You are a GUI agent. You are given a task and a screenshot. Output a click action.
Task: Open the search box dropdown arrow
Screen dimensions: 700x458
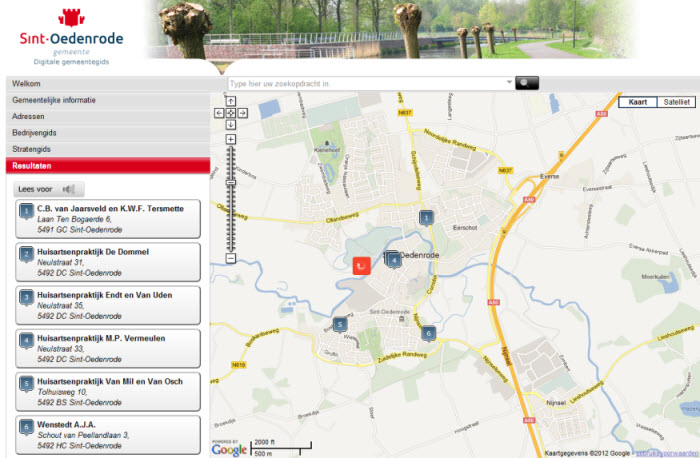(509, 84)
